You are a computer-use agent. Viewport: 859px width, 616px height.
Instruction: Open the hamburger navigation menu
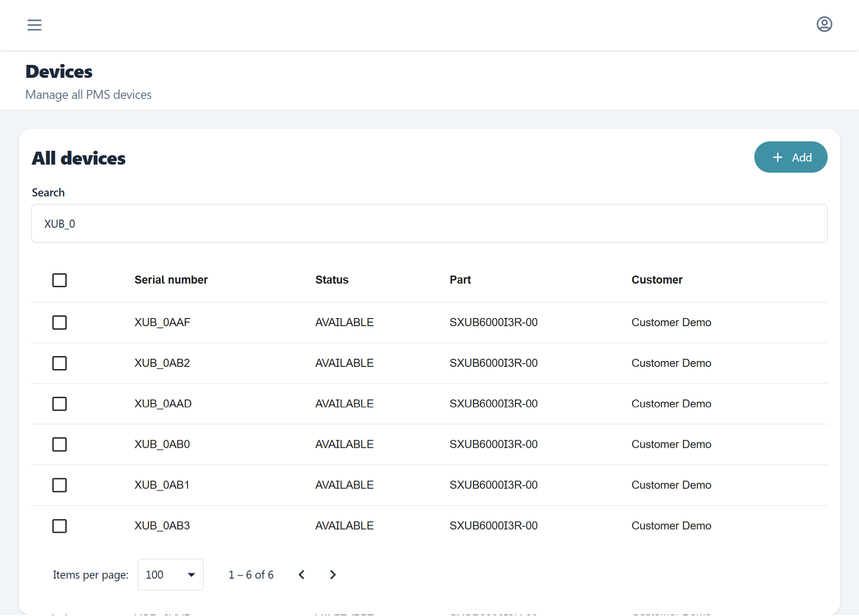point(34,25)
